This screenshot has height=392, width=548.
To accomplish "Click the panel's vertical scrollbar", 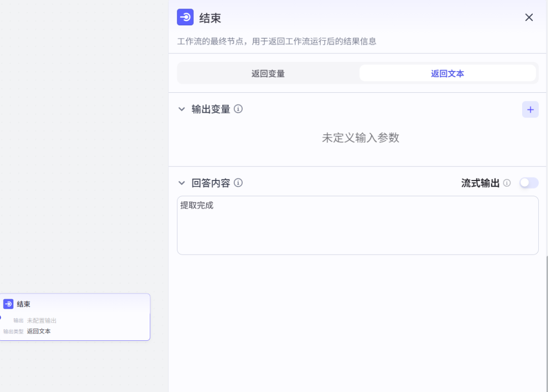I will (546, 323).
